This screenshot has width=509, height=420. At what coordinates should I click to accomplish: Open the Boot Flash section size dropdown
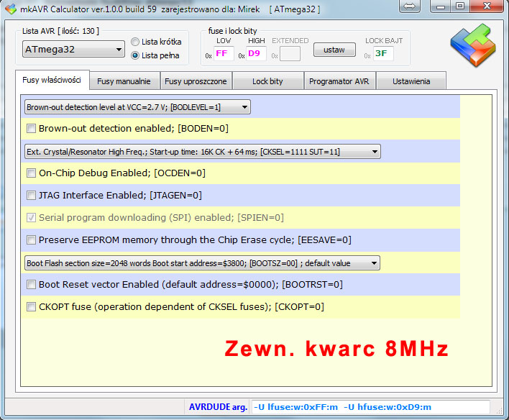point(202,263)
